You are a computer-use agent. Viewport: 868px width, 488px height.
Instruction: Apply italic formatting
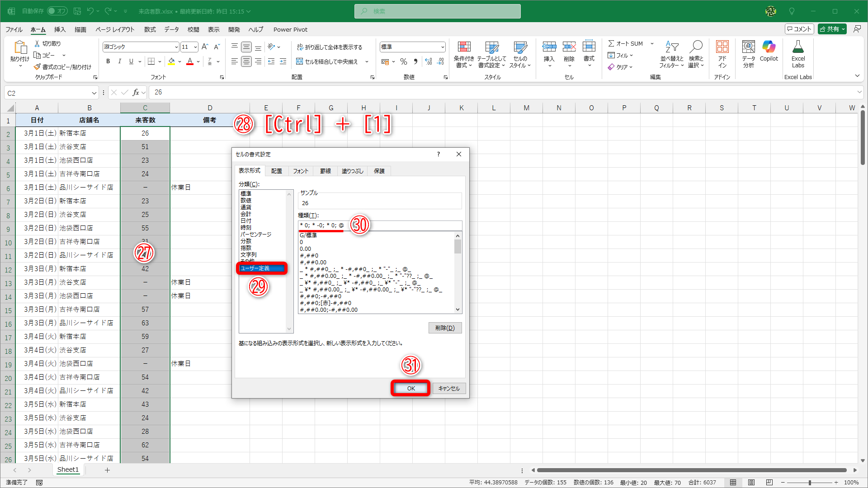[119, 61]
